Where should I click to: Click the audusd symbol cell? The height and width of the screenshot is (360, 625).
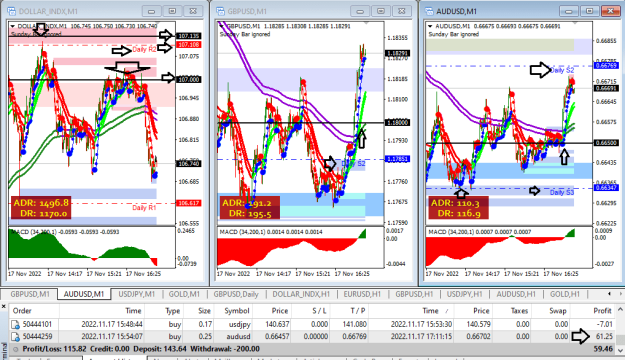coord(238,336)
